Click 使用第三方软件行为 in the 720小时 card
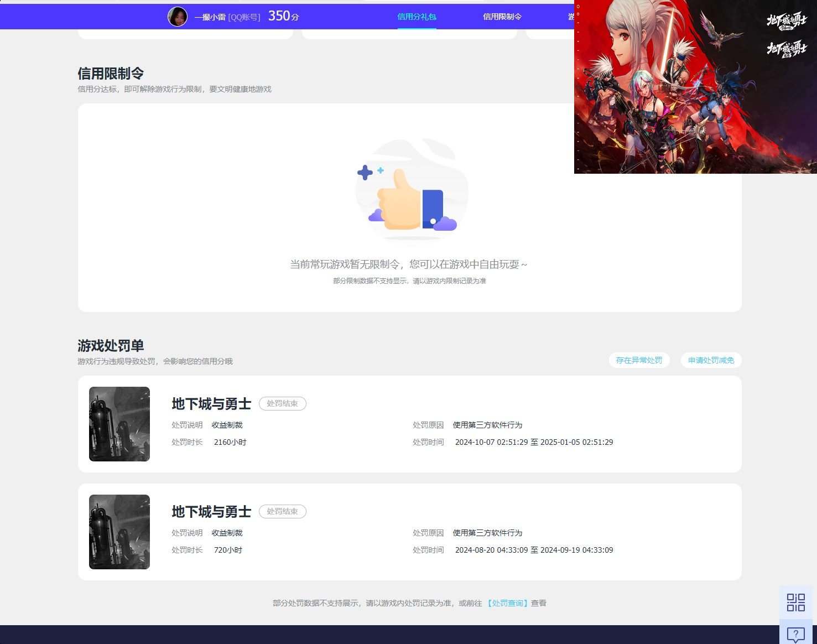817x644 pixels. pos(487,533)
